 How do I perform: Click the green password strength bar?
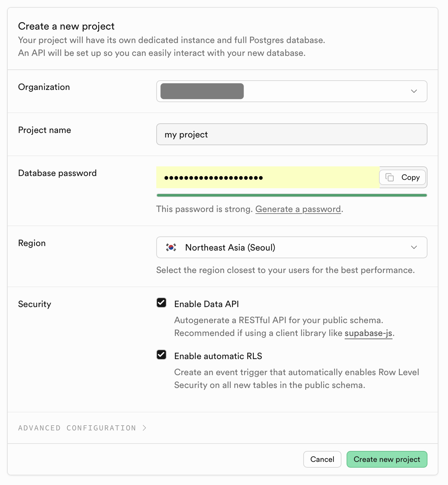[291, 195]
